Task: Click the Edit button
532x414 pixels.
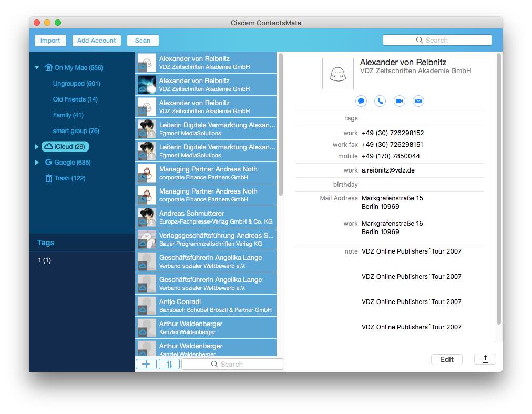Action: [x=446, y=359]
